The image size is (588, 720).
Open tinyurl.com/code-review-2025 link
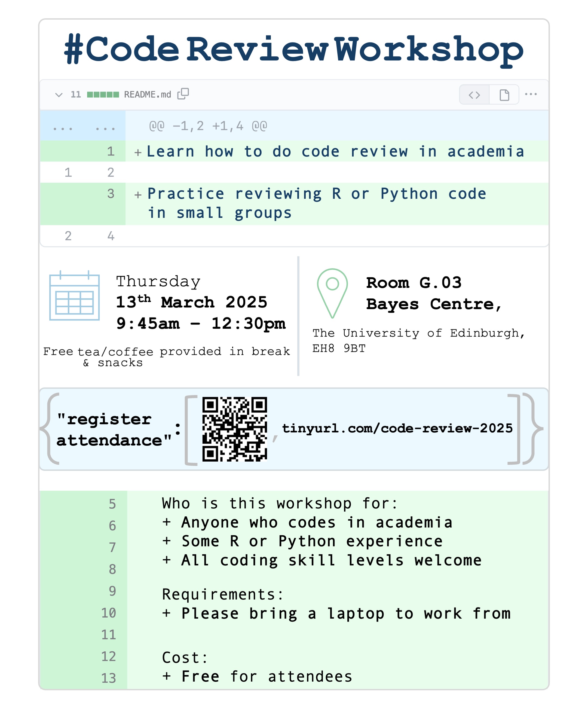(397, 428)
